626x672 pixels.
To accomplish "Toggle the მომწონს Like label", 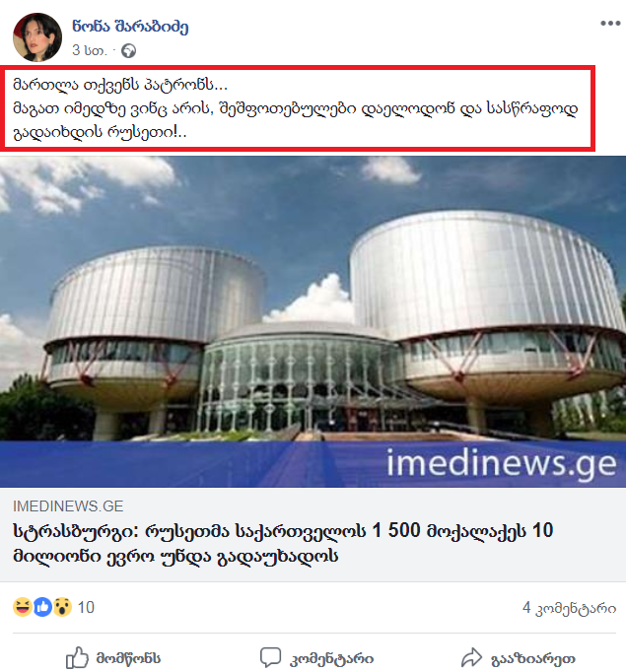I will tap(128, 658).
